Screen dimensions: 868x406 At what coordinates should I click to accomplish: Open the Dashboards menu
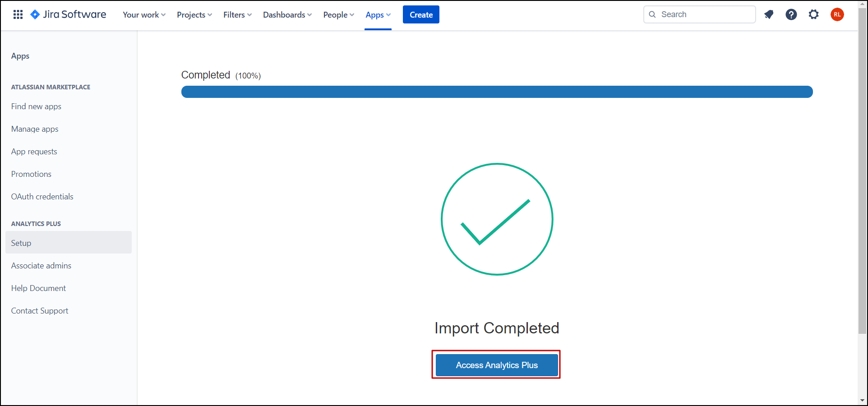pyautogui.click(x=287, y=15)
